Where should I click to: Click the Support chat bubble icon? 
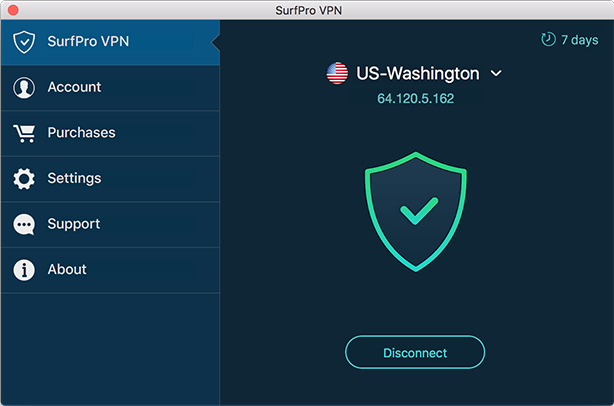[24, 224]
